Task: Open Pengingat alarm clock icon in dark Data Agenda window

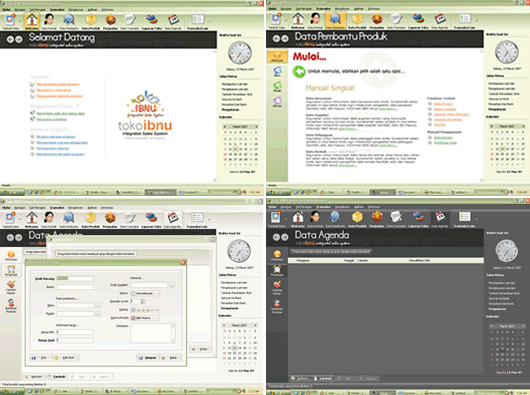Action: 277,270
